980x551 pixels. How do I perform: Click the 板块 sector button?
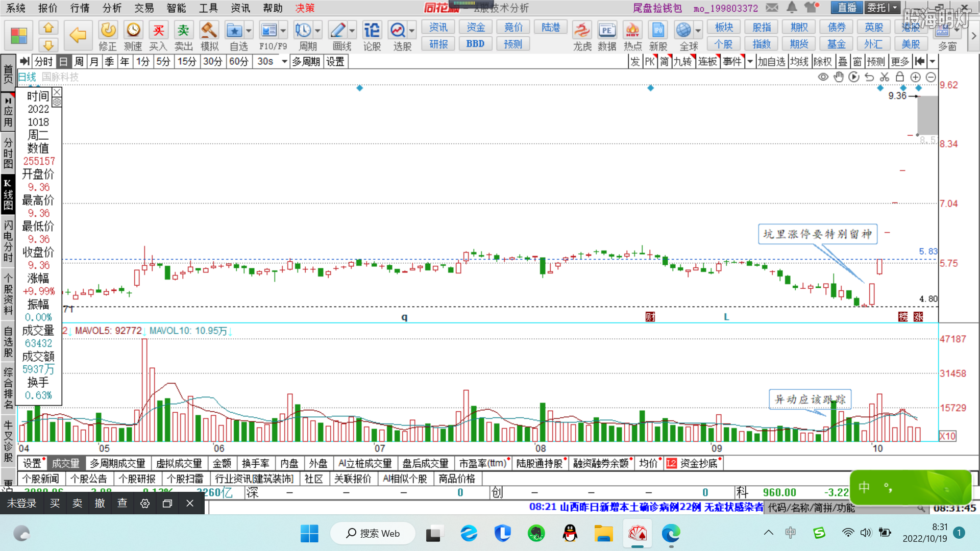[724, 27]
